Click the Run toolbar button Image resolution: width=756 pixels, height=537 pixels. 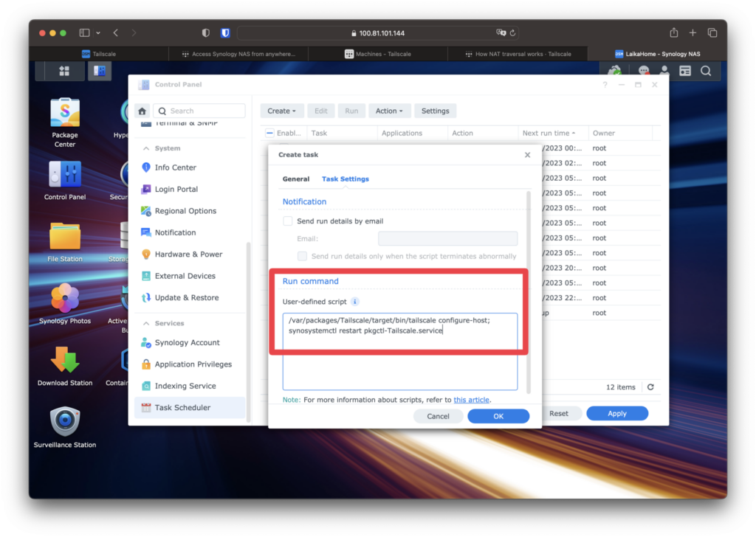(x=351, y=111)
